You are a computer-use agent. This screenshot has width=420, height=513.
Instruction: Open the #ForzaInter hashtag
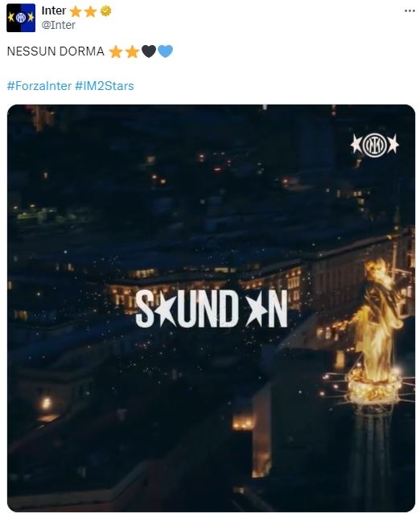(39, 86)
